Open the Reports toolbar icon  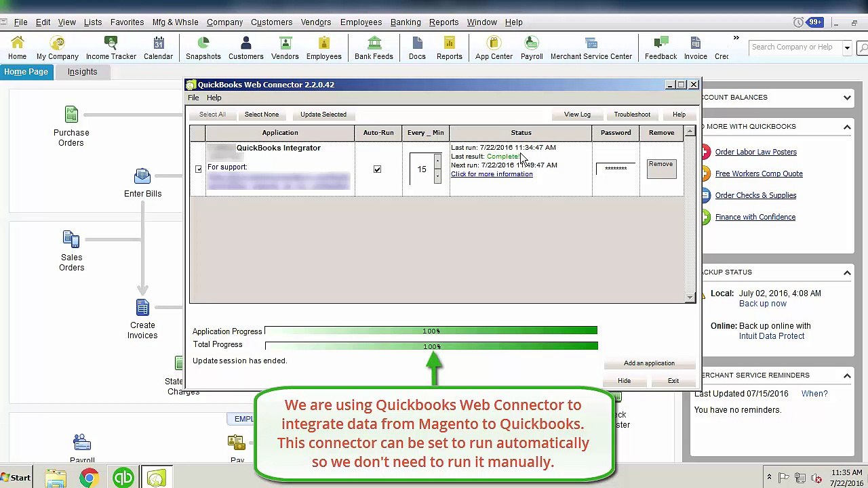[x=449, y=48]
